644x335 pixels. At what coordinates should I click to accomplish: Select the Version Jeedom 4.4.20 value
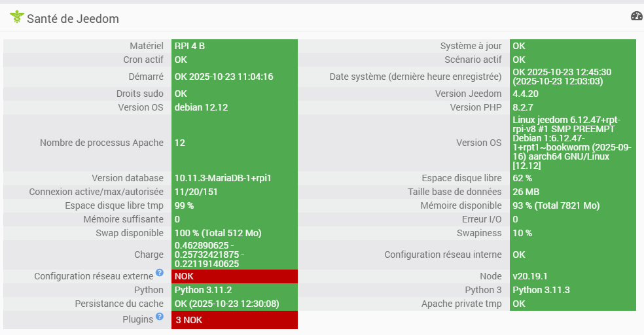[x=525, y=94]
